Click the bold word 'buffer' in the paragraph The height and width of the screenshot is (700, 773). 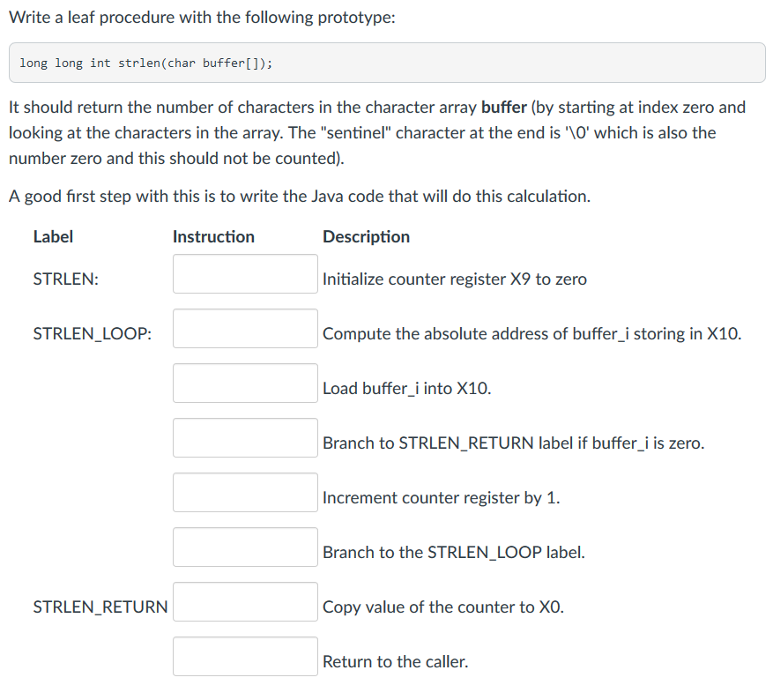(504, 107)
